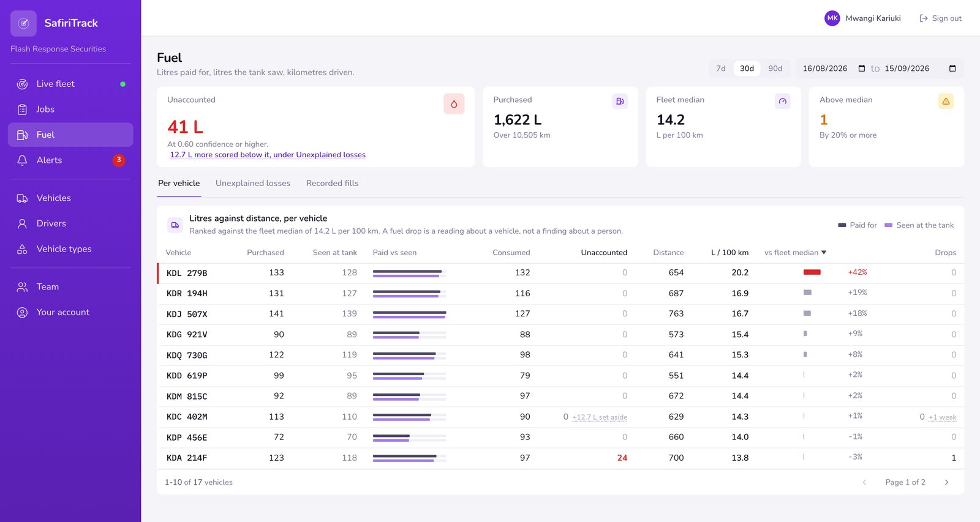Sort by vs fleet median column
980x522 pixels.
point(795,253)
